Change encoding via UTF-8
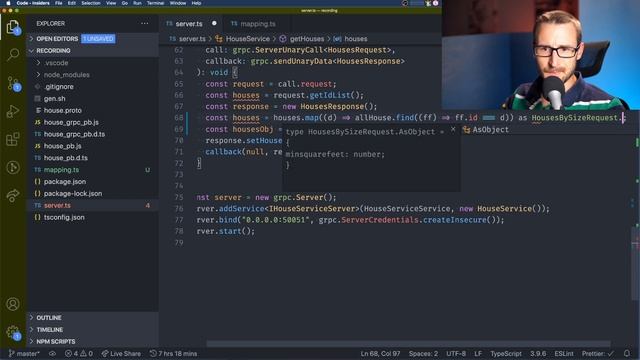640x360 pixels. click(x=456, y=353)
